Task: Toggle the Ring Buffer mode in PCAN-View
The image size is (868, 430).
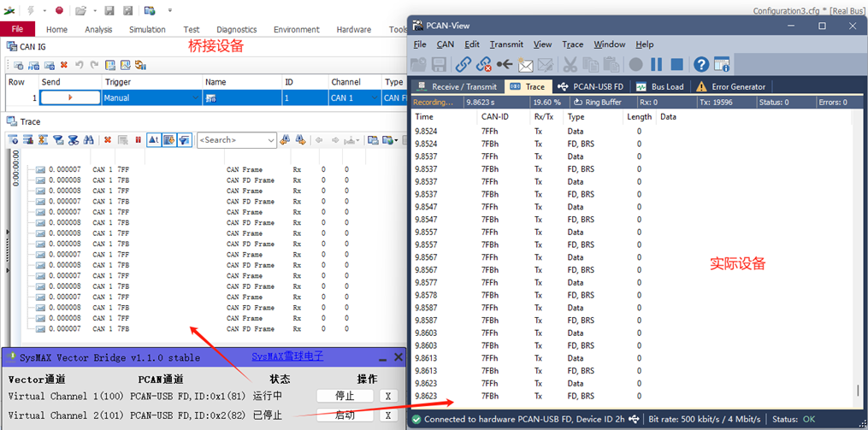Action: 597,102
